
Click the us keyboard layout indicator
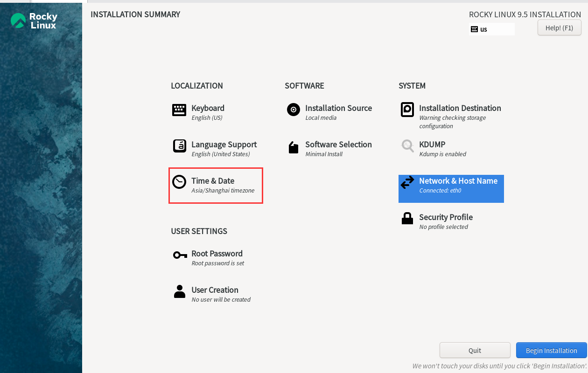point(492,29)
